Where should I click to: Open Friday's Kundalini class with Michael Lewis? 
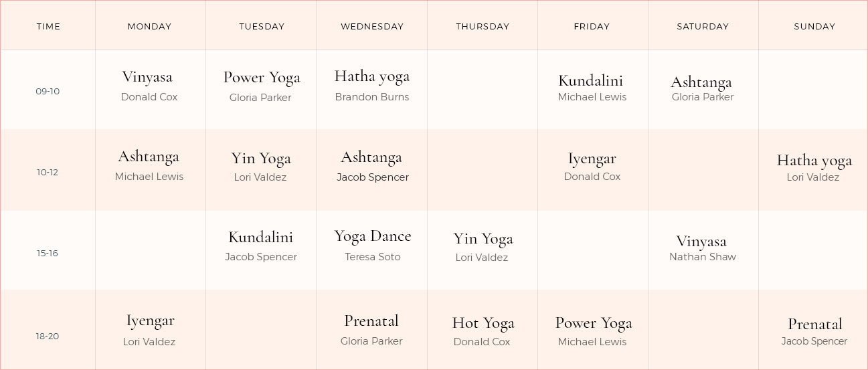pyautogui.click(x=591, y=81)
